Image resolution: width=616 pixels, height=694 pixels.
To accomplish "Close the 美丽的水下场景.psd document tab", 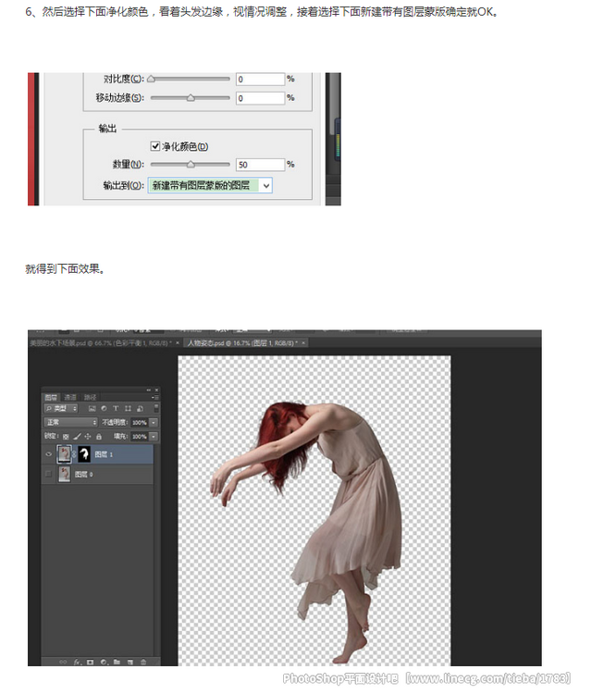I will pyautogui.click(x=178, y=343).
